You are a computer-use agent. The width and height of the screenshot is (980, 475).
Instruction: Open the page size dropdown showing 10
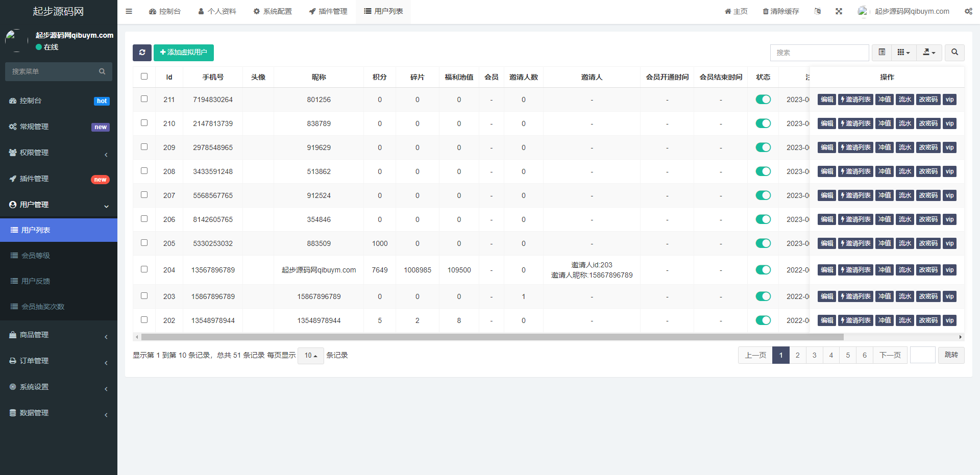tap(310, 356)
